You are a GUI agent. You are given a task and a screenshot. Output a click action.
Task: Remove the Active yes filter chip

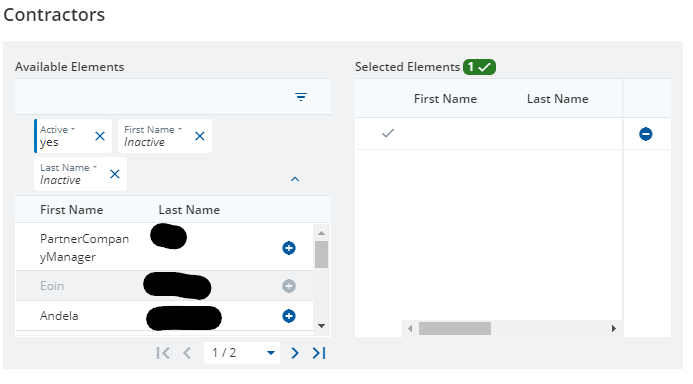point(100,136)
